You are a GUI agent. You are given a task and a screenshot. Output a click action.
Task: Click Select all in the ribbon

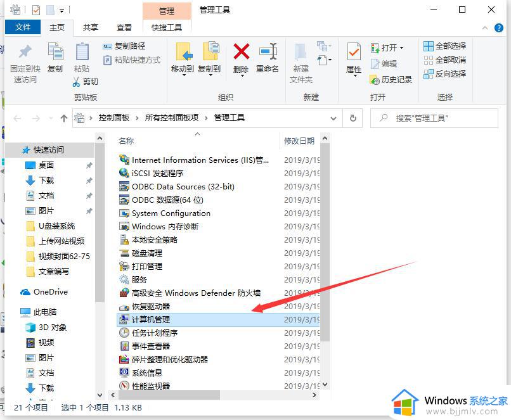click(445, 46)
